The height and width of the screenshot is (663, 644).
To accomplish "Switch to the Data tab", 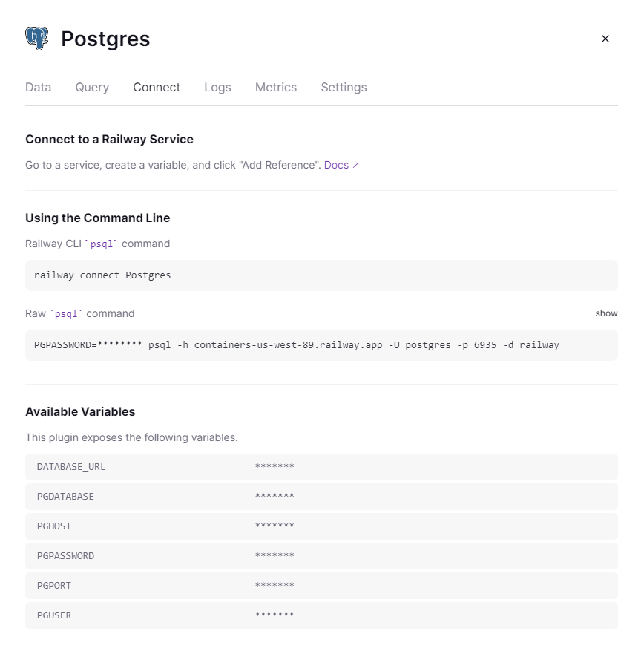I will point(39,87).
